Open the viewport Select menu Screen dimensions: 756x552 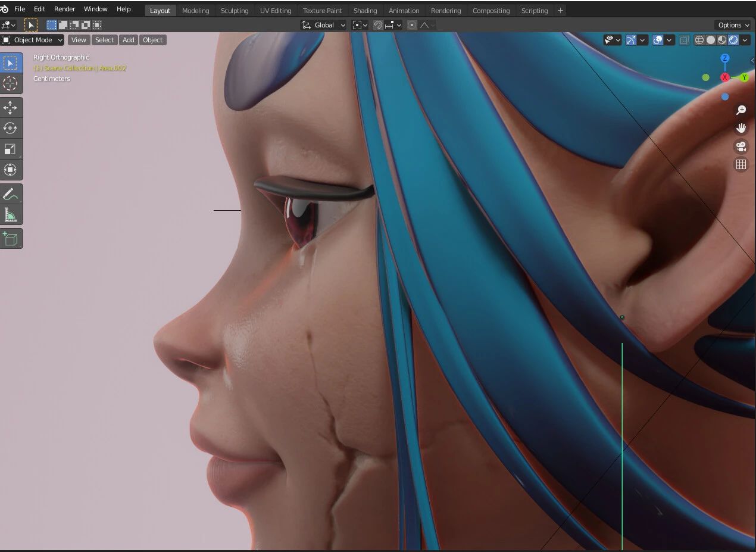tap(104, 40)
